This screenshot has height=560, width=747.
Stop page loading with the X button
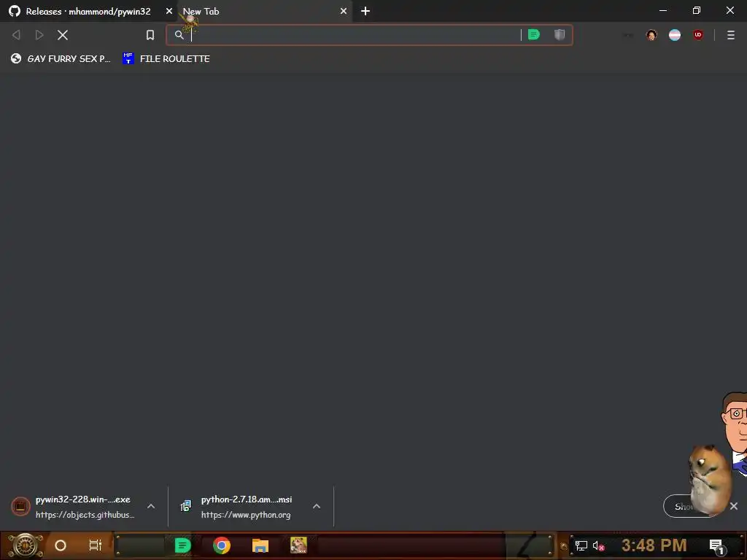click(x=63, y=35)
